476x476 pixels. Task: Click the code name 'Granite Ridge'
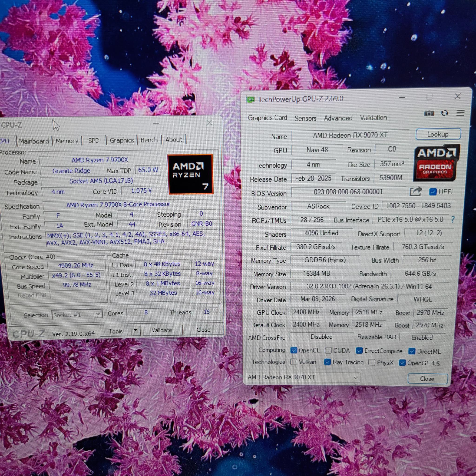point(71,171)
